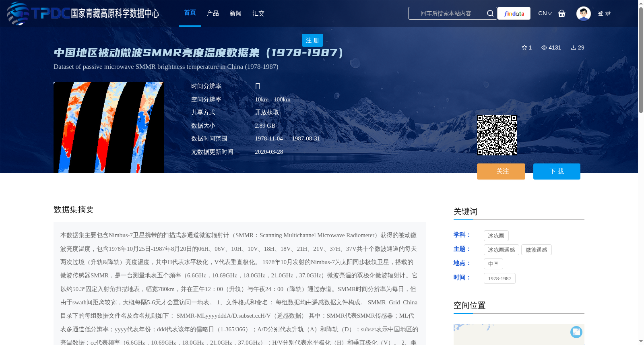The height and width of the screenshot is (345, 644).
Task: Click the dataset QR code
Action: tap(497, 135)
